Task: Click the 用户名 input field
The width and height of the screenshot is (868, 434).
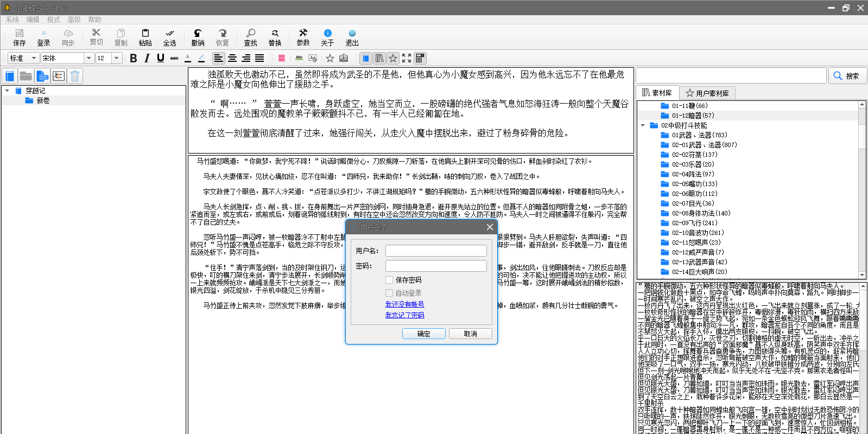Action: (435, 251)
